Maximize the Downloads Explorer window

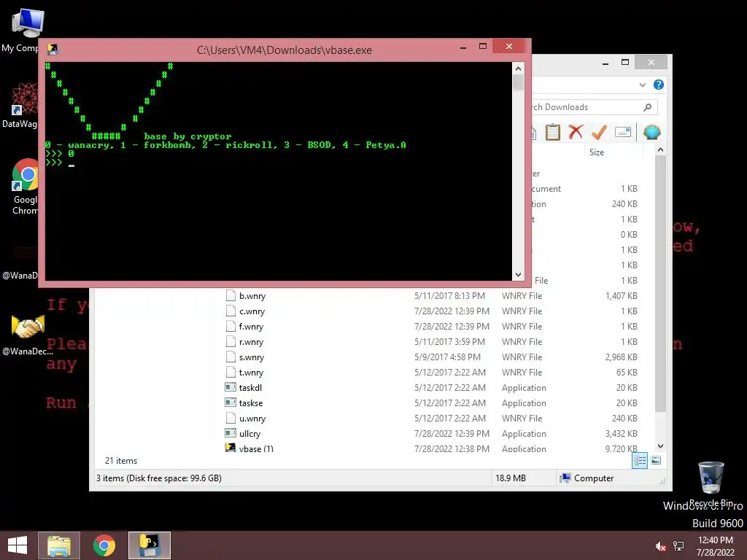coord(625,63)
